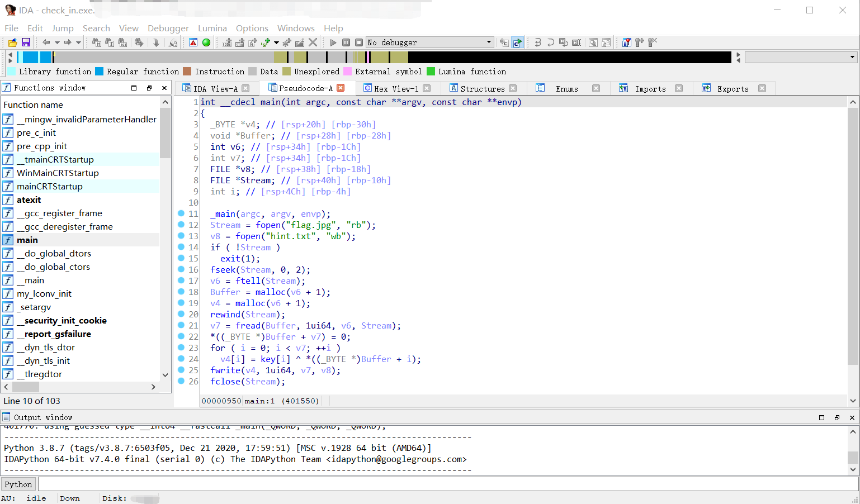Screen dimensions: 860x504
Task: Click the breakpoint list icon
Action: click(627, 42)
